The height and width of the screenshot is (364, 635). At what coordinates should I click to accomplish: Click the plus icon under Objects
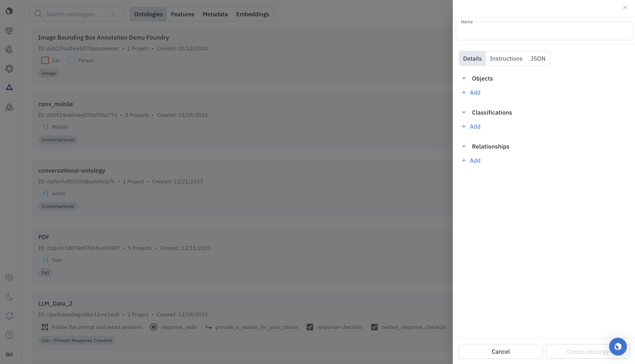coord(464,93)
